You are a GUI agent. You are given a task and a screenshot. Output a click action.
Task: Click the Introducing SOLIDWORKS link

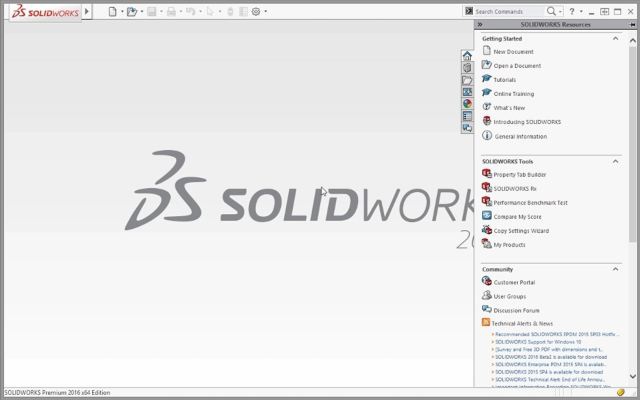(x=527, y=122)
